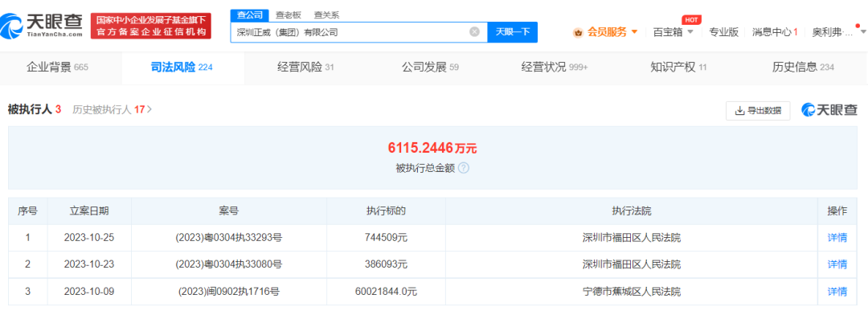This screenshot has width=868, height=311.
Task: Click filing date 2023-10-09
Action: click(x=89, y=291)
